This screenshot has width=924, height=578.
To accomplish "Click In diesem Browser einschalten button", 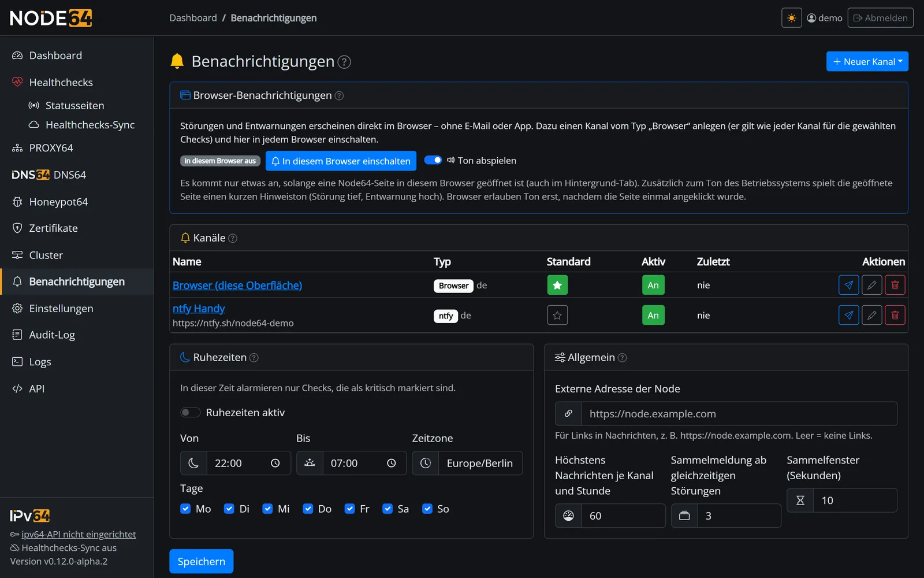I will coord(341,161).
